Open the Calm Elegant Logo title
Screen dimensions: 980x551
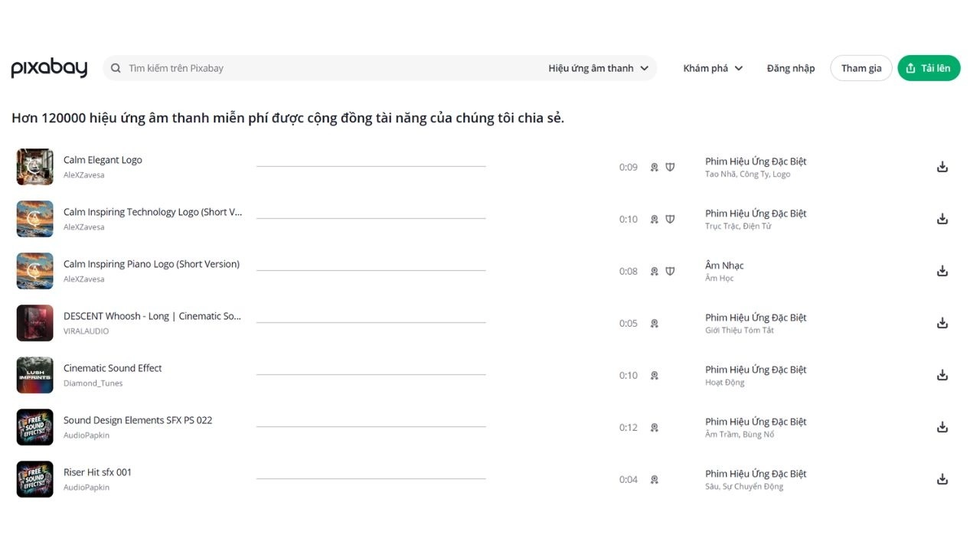coord(103,160)
